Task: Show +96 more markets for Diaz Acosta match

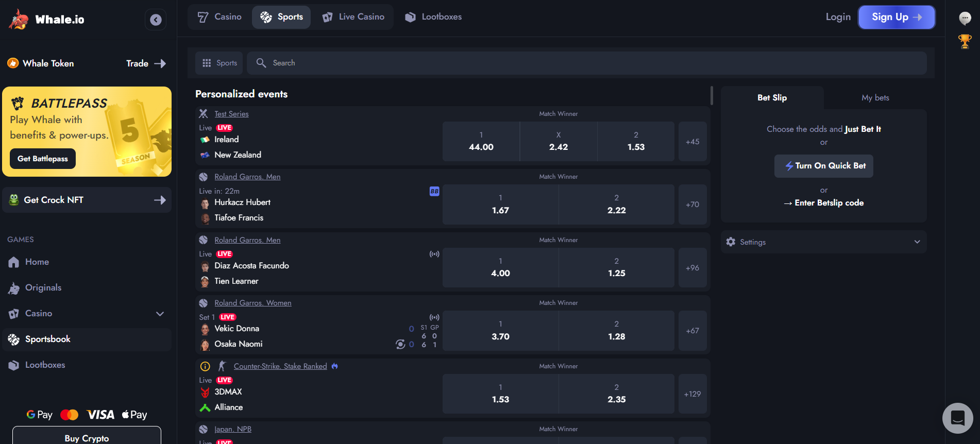Action: (x=692, y=268)
